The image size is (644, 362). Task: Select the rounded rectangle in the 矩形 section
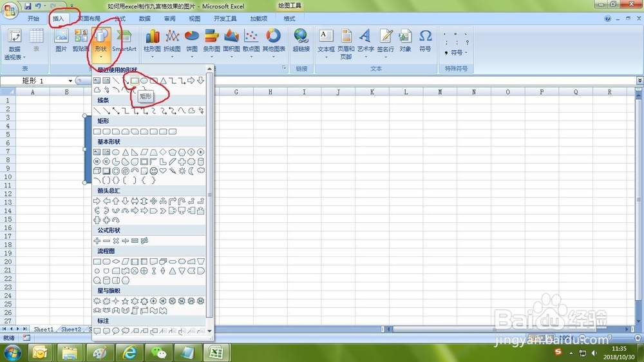click(x=106, y=131)
